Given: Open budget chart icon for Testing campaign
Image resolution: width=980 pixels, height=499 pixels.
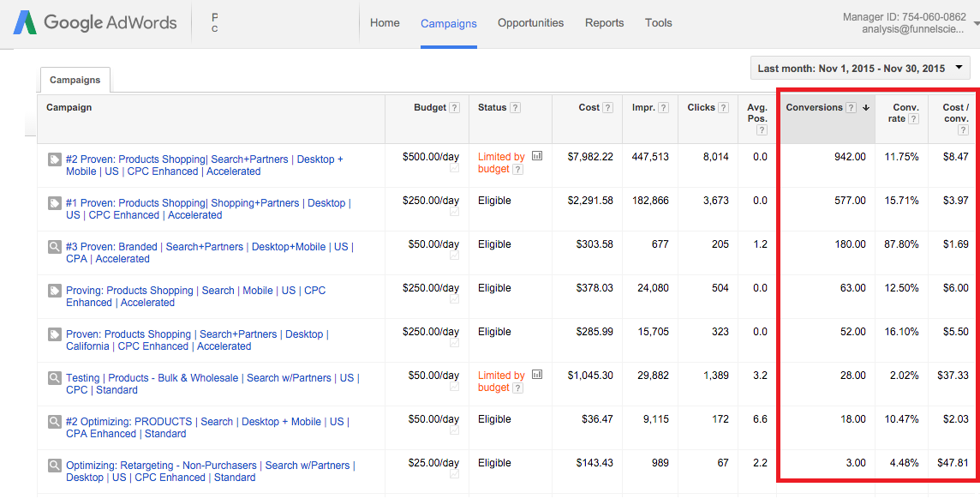Looking at the screenshot, I should point(537,375).
